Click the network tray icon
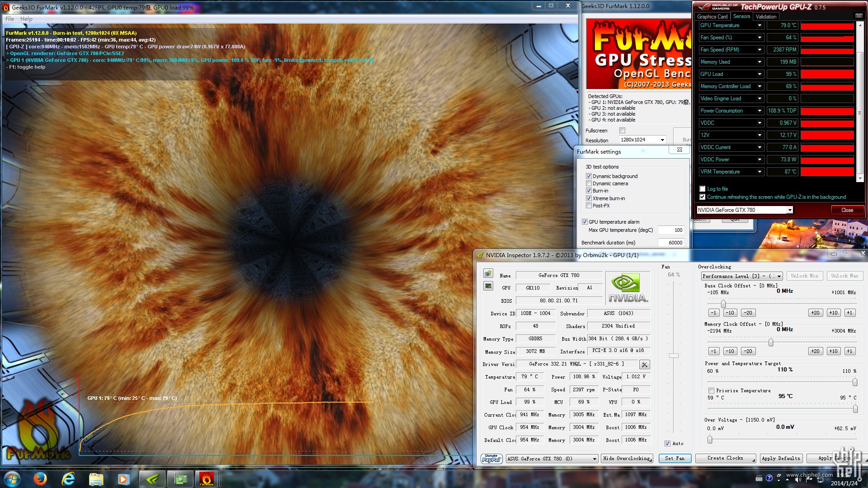 point(820,479)
